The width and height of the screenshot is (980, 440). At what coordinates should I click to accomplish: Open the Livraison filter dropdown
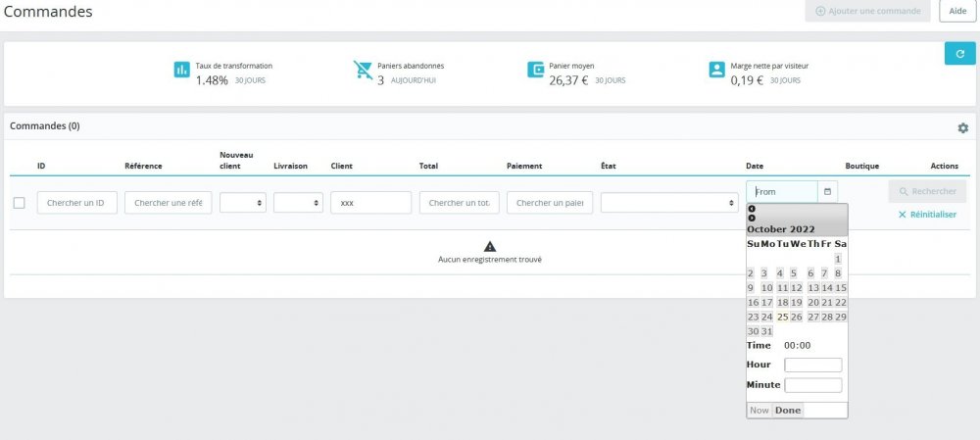point(298,203)
